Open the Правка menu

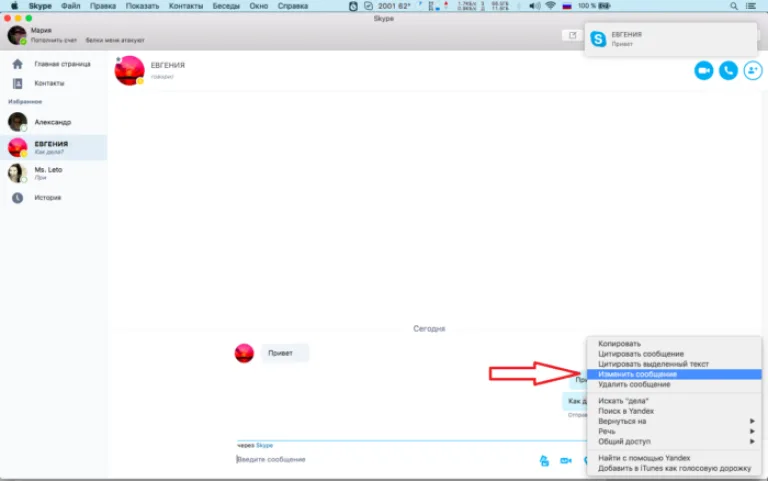coord(103,6)
